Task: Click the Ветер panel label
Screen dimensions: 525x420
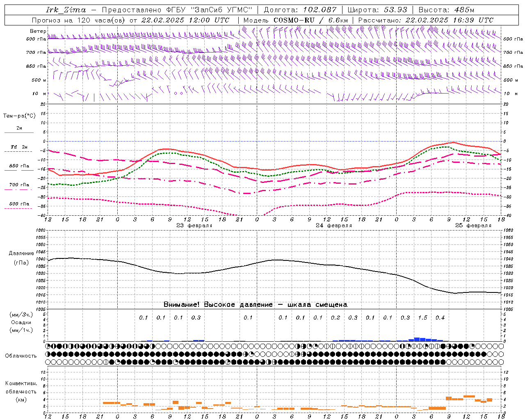Action: (38, 31)
